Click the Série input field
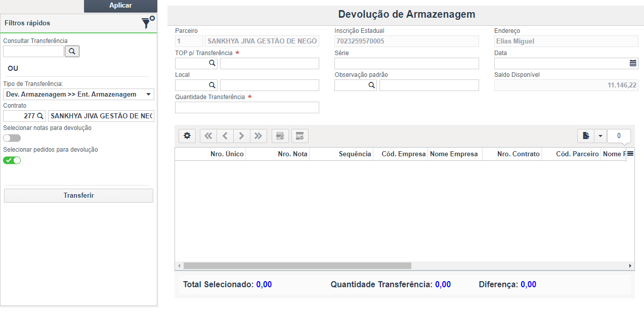Screen dimensions: 644x312 (x=407, y=63)
